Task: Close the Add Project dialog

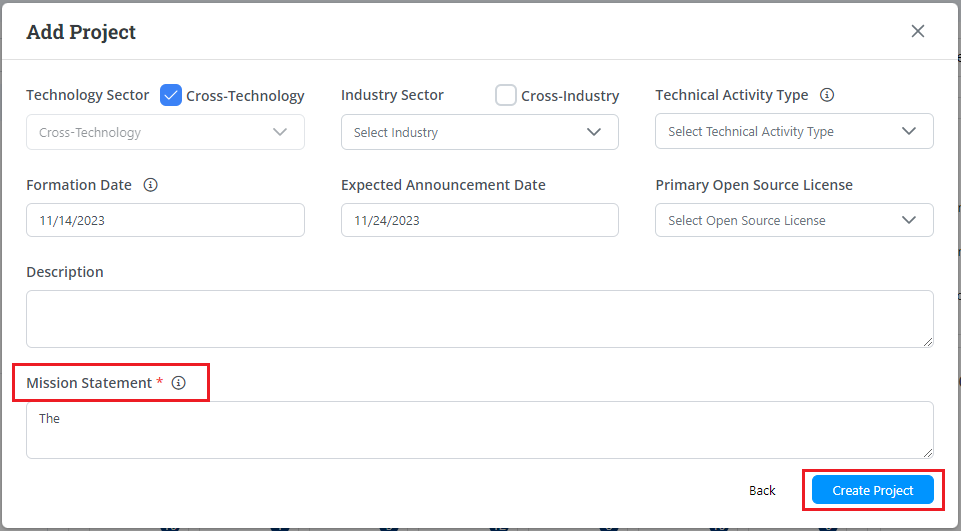Action: [x=917, y=31]
